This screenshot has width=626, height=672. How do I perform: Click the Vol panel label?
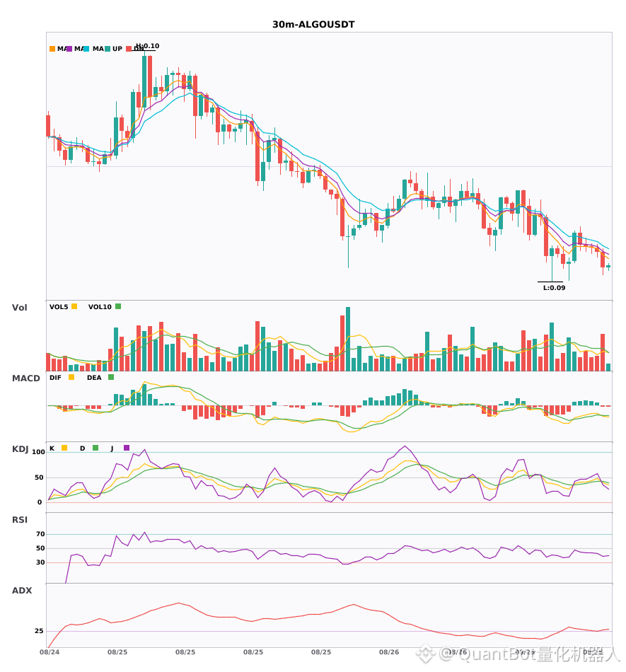19,307
